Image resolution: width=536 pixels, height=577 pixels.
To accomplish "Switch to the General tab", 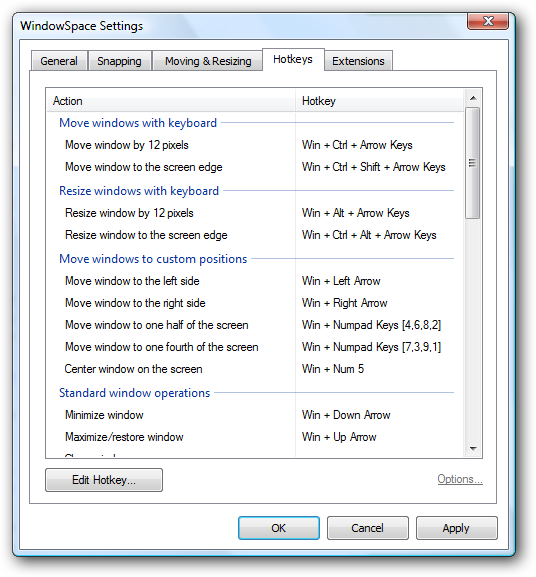I will [59, 61].
